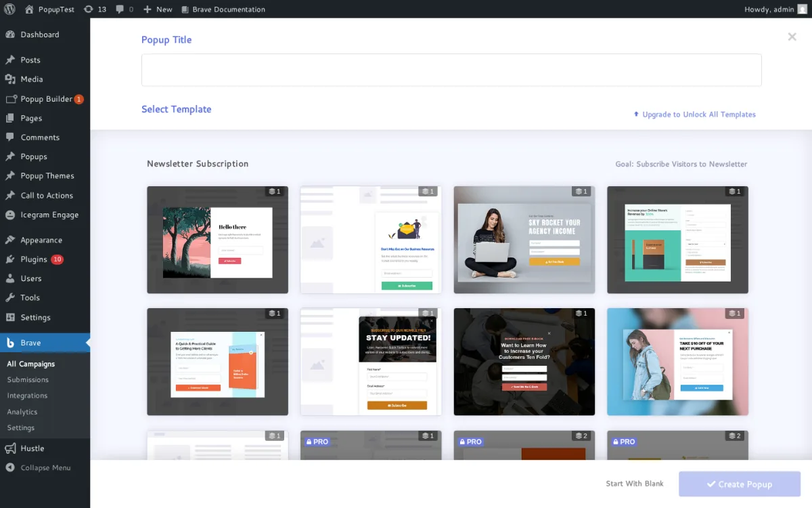Click Upgrade to Unlock All Templates
Screen dimensions: 812x508
point(694,114)
